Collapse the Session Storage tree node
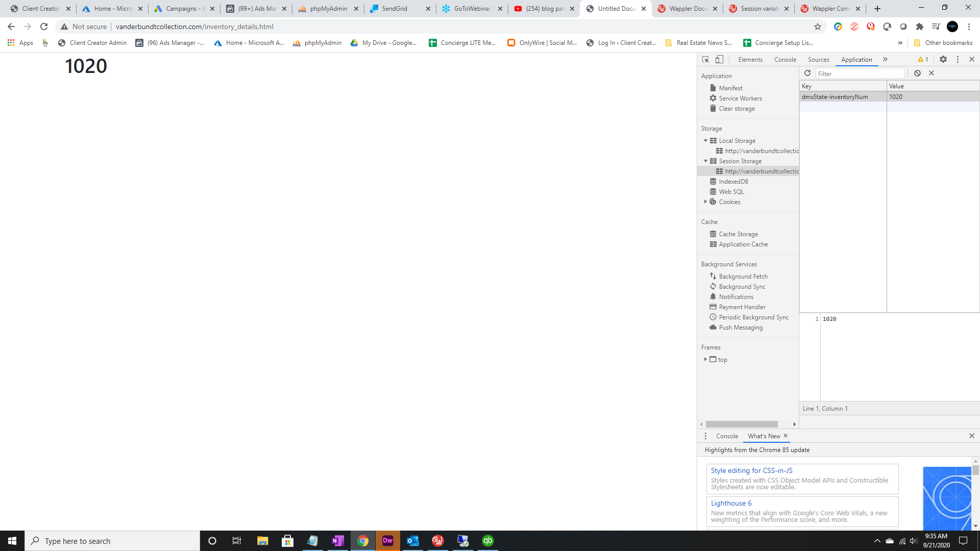The image size is (980, 551). click(x=706, y=161)
